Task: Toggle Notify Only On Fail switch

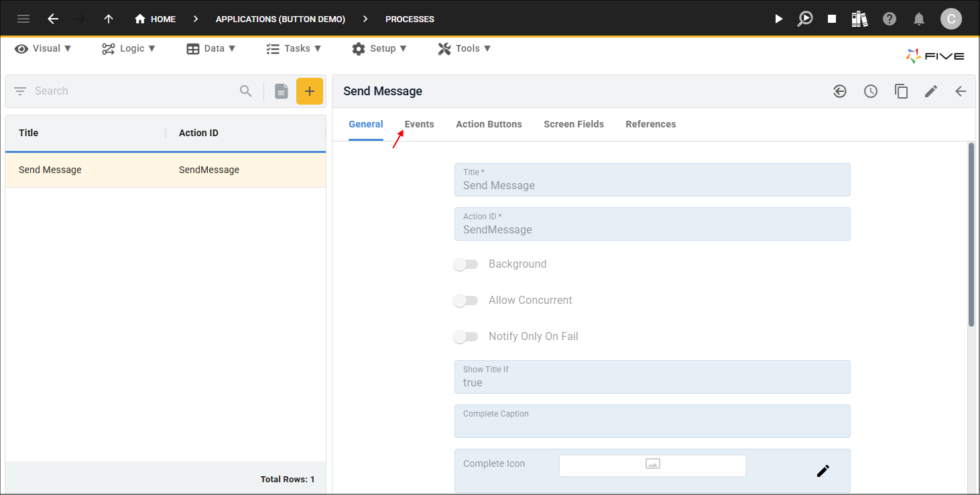Action: (x=466, y=337)
